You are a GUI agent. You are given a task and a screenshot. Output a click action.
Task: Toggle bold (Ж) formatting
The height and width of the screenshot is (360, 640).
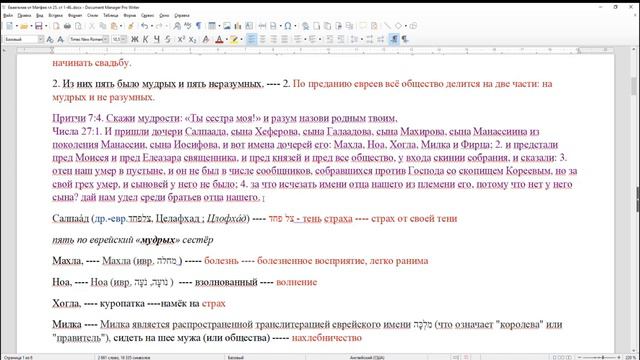pos(135,39)
